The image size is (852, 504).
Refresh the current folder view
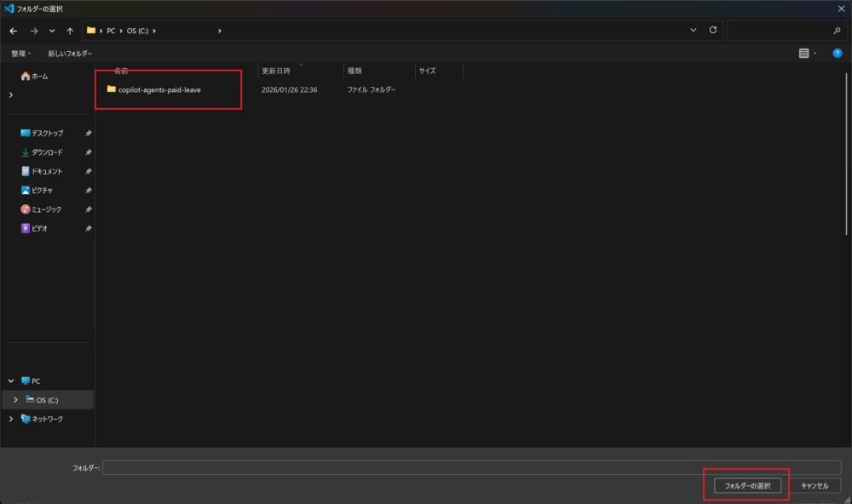(x=713, y=31)
